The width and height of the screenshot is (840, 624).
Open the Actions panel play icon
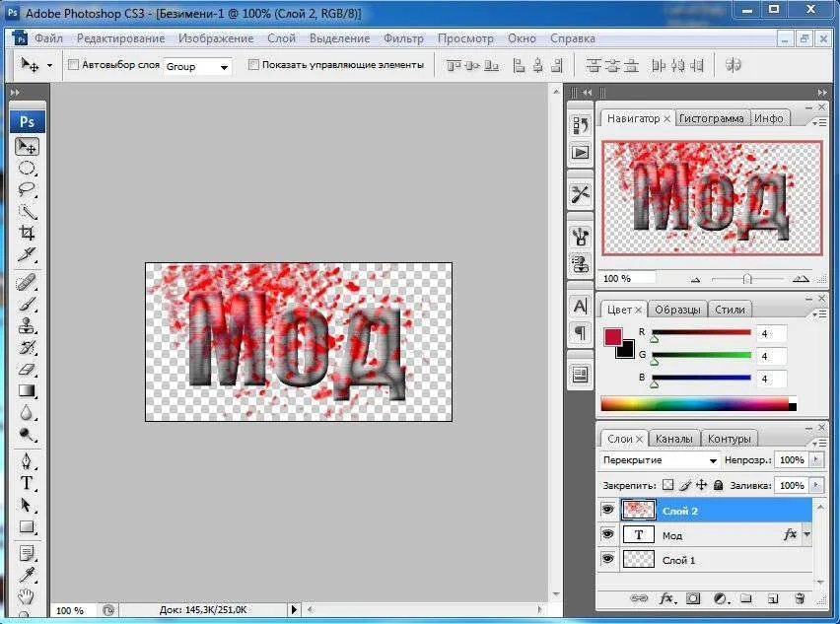tap(580, 153)
